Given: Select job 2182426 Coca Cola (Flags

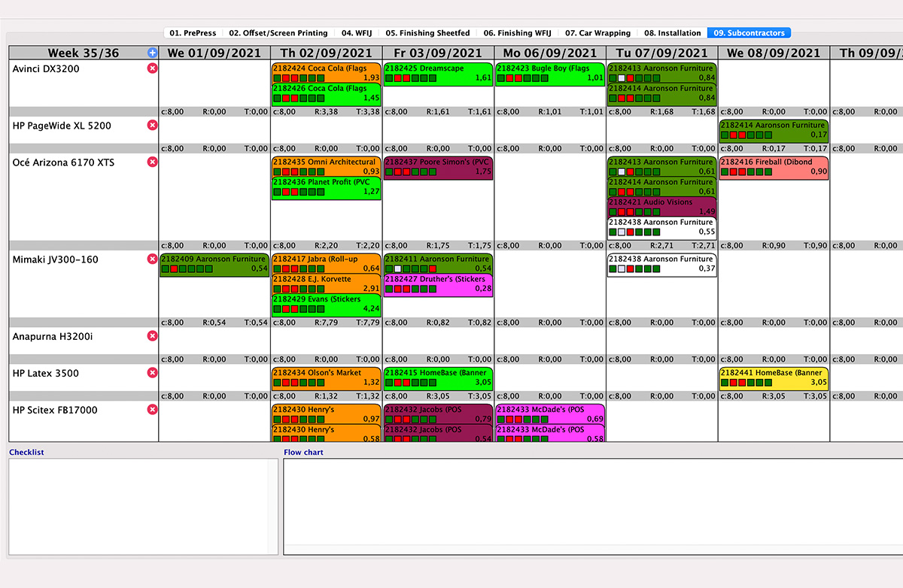Looking at the screenshot, I should 327,93.
